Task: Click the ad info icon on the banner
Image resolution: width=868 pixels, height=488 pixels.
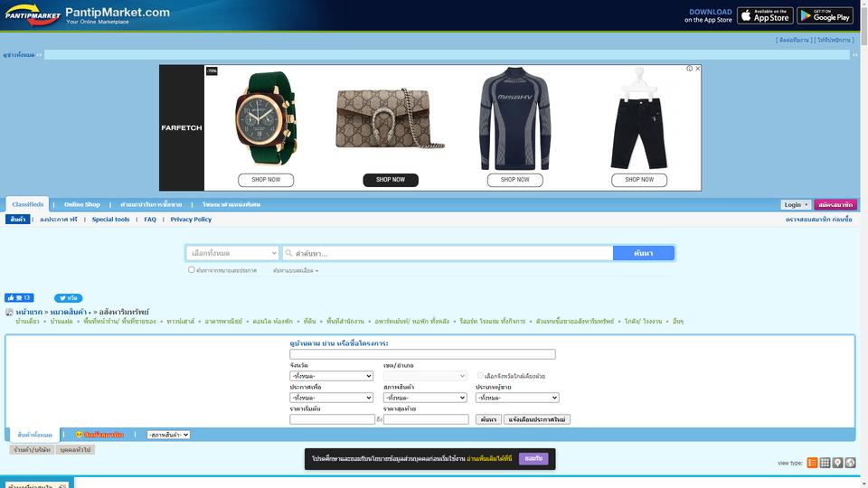Action: (689, 69)
